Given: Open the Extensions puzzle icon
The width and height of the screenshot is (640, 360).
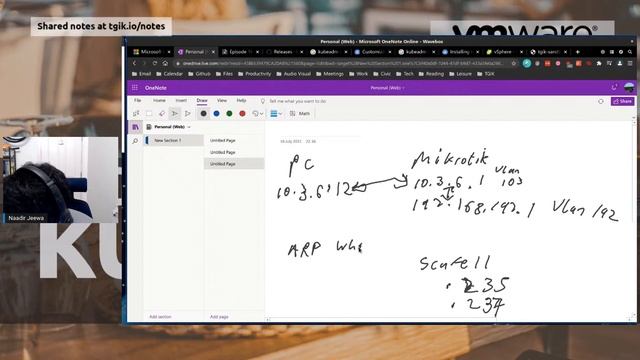Looking at the screenshot, I should [x=599, y=63].
